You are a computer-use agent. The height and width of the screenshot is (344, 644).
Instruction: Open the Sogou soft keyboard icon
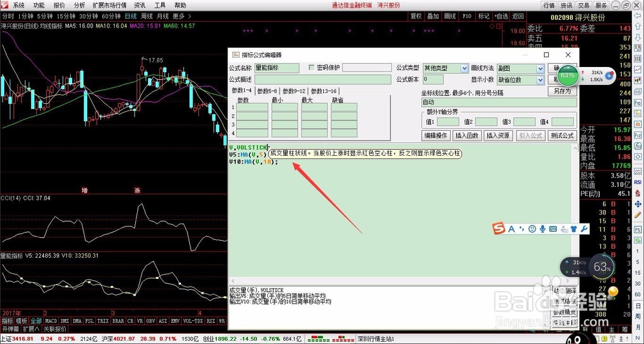point(553,229)
